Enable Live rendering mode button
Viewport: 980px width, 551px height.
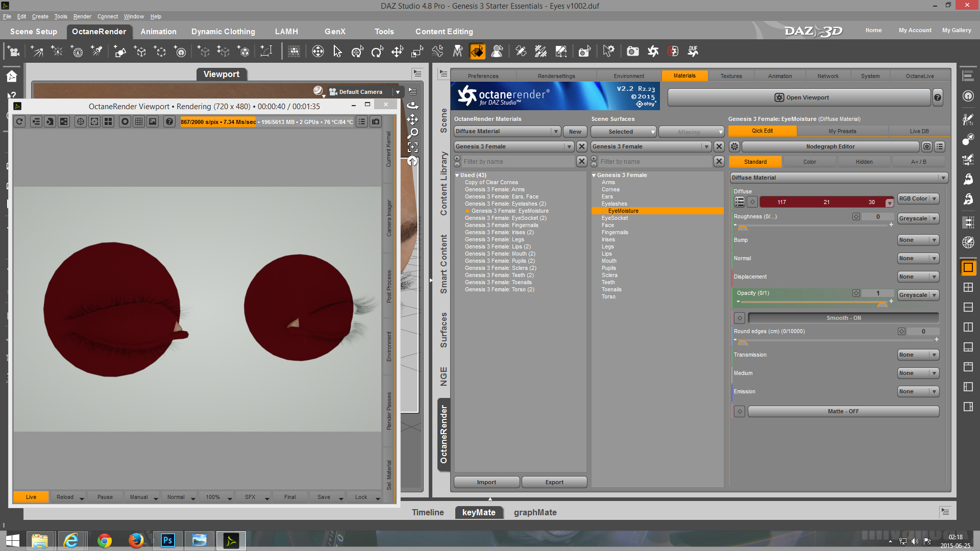[31, 497]
